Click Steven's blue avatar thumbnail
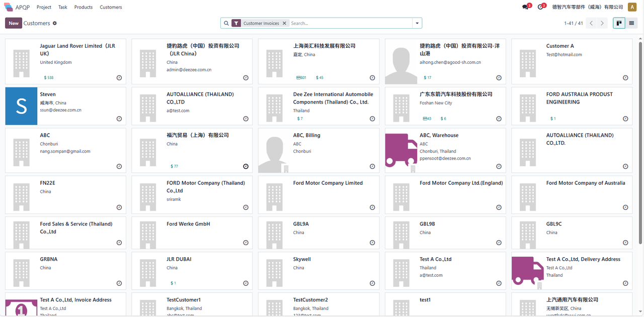 click(21, 106)
